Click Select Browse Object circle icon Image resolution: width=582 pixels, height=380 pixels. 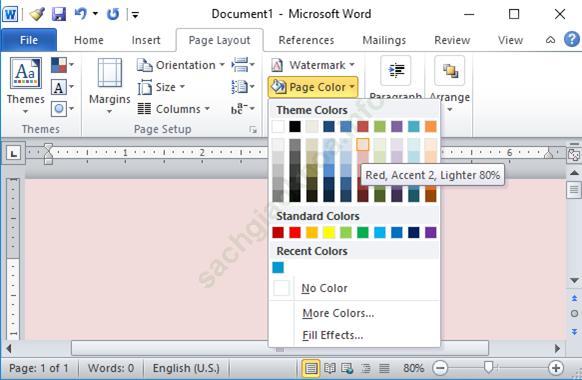coord(574,314)
